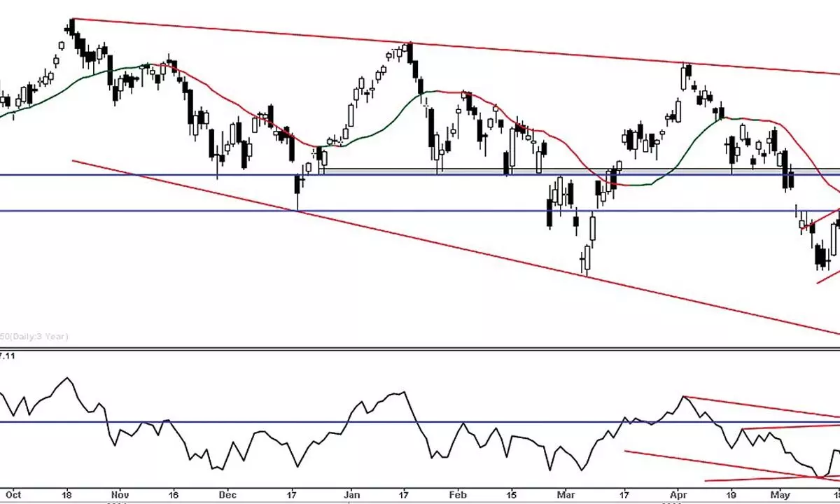Click the "17" label between Dec and Jan
This screenshot has height=504, width=840.
pos(292,494)
